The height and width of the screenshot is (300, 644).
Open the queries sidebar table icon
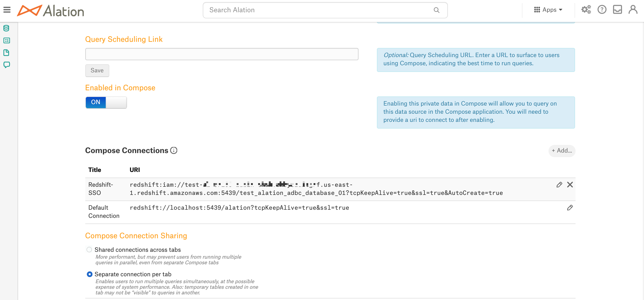(6, 40)
